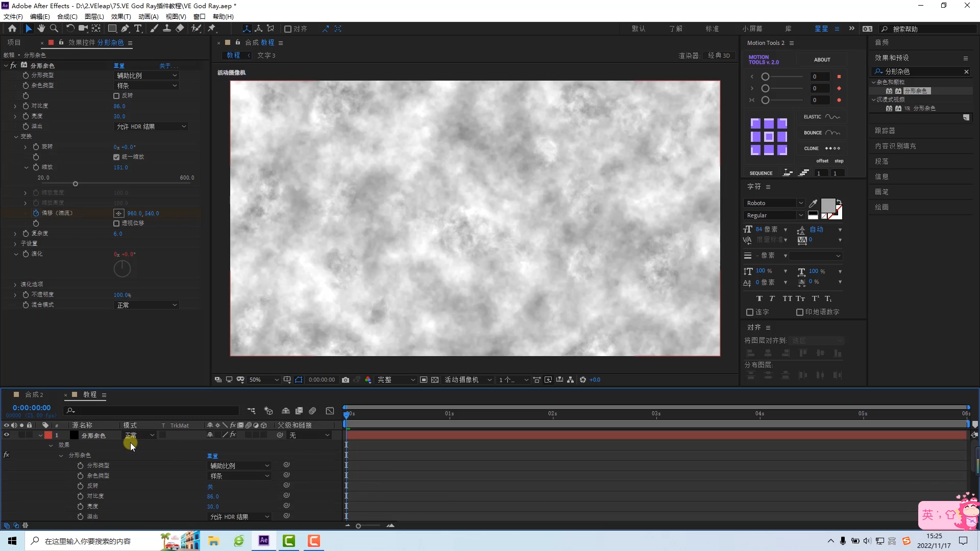Image resolution: width=980 pixels, height=551 pixels.
Task: Select the Brush tool
Action: click(154, 29)
